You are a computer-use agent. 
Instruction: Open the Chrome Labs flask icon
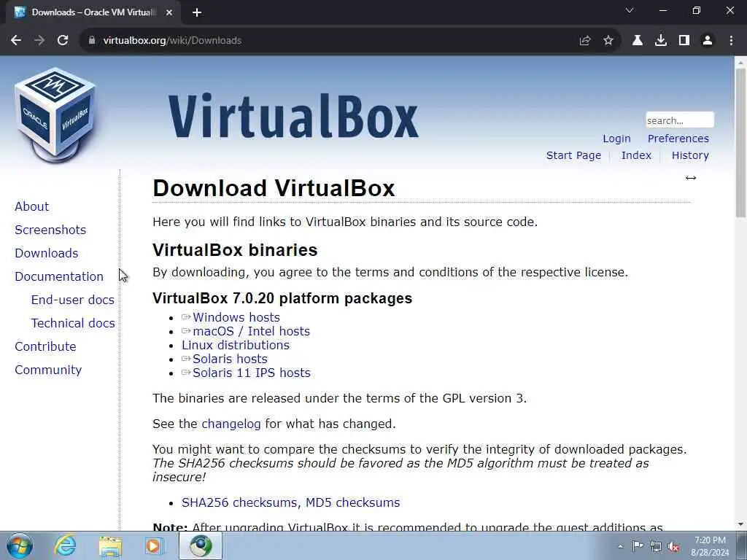pos(638,41)
